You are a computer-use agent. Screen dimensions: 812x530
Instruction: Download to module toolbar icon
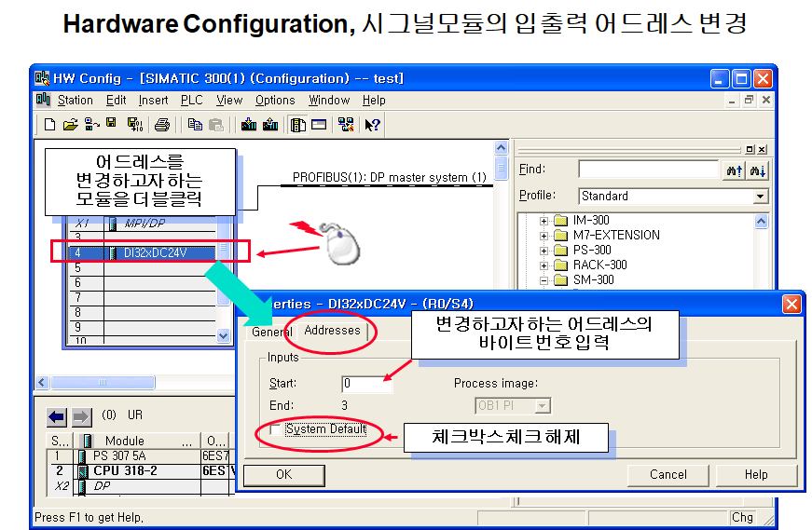click(249, 124)
